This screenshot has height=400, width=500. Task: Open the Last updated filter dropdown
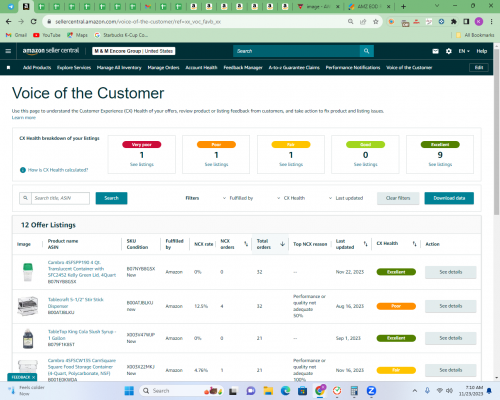tap(346, 198)
